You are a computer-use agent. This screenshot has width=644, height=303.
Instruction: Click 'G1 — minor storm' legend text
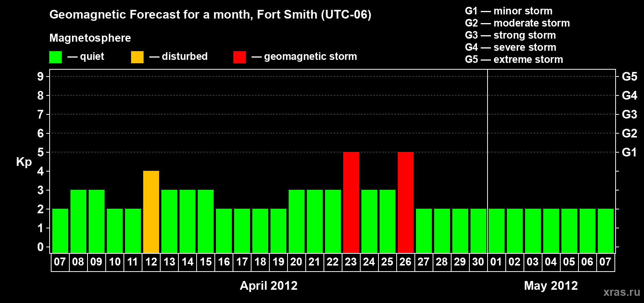pos(509,11)
